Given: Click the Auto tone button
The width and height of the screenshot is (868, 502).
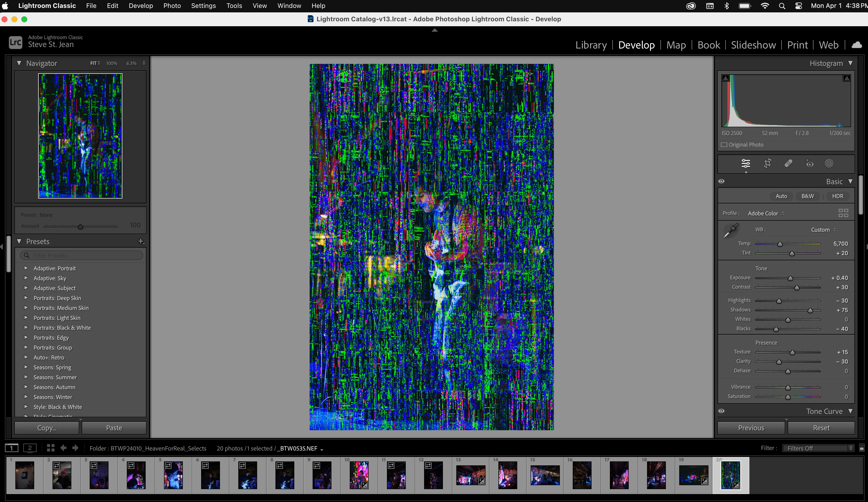Looking at the screenshot, I should pos(781,196).
